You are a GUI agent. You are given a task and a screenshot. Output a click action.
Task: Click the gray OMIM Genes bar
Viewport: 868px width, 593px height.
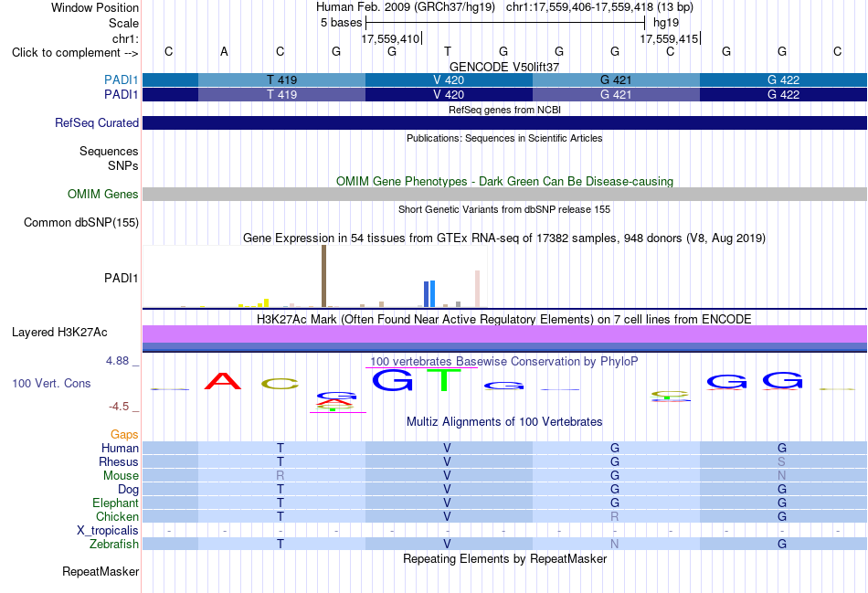[504, 194]
